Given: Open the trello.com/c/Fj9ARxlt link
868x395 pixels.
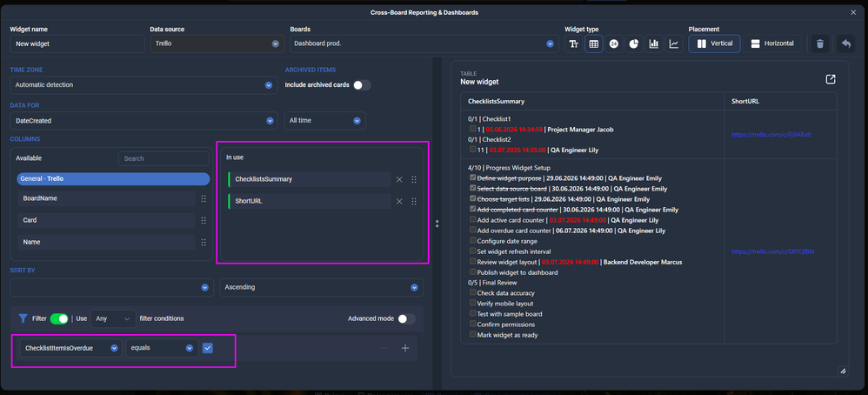Looking at the screenshot, I should pos(771,134).
